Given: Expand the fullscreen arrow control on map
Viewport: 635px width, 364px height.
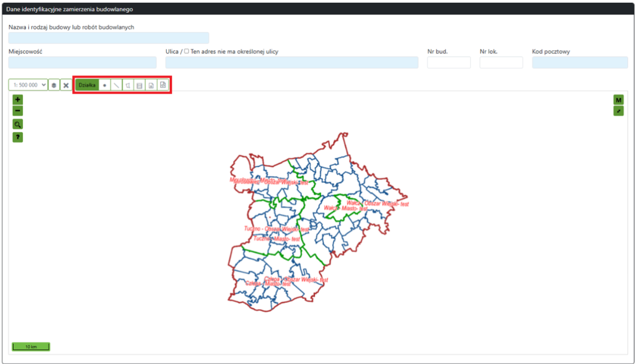Looking at the screenshot, I should point(618,111).
